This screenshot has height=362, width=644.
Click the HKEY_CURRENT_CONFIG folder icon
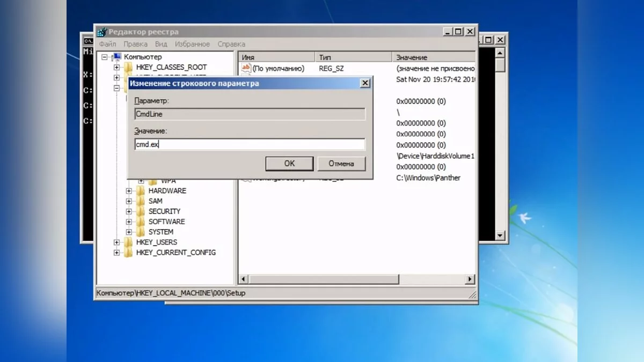point(128,253)
